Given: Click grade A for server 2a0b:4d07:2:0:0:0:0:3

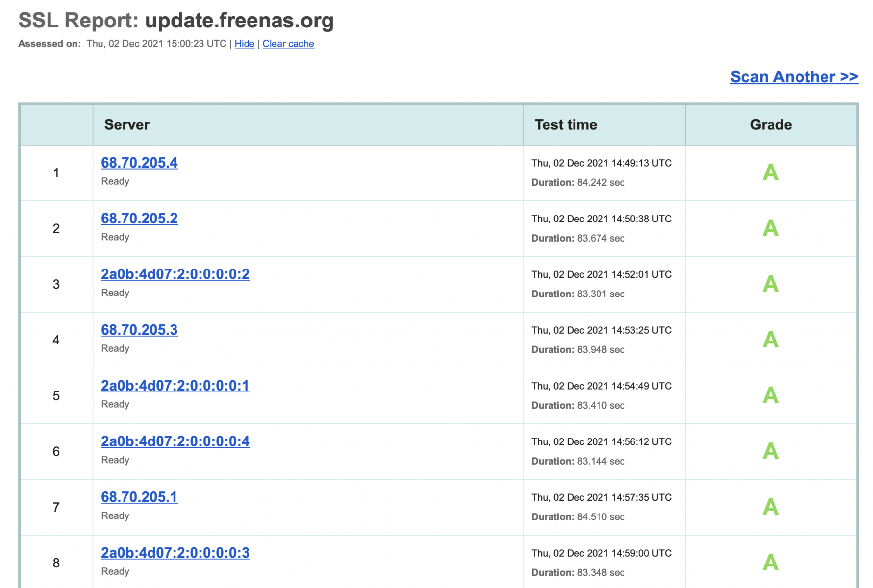Looking at the screenshot, I should (771, 563).
